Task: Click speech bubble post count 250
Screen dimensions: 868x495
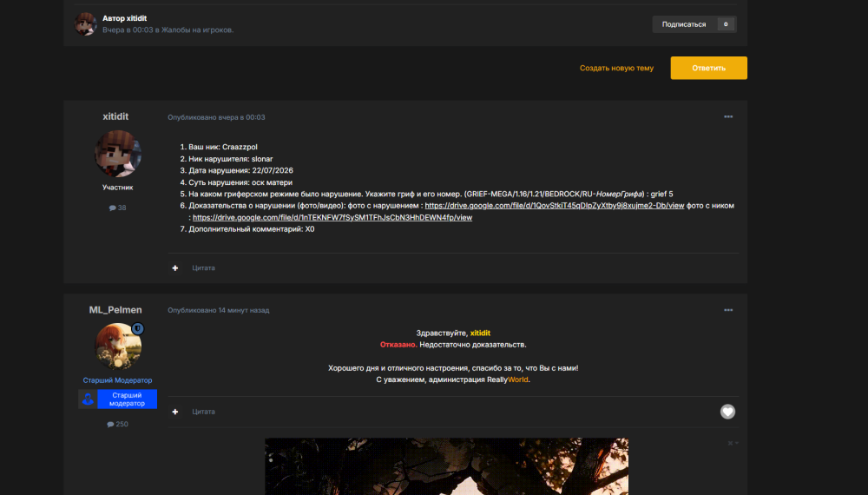Action: pyautogui.click(x=117, y=424)
